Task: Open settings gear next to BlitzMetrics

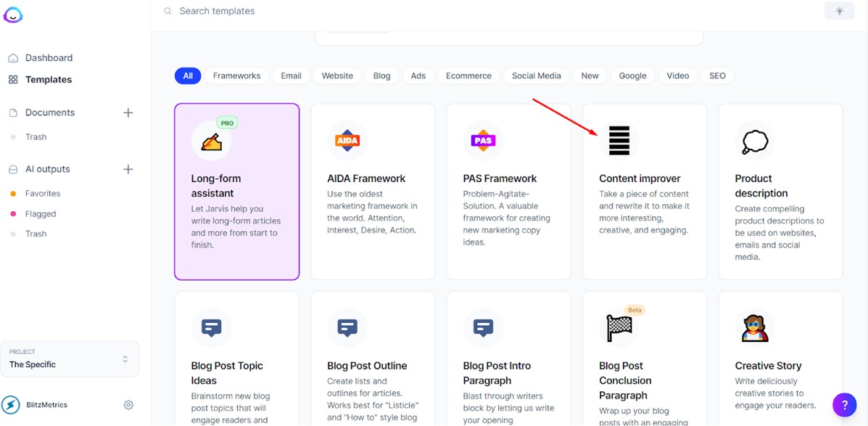Action: pos(128,405)
